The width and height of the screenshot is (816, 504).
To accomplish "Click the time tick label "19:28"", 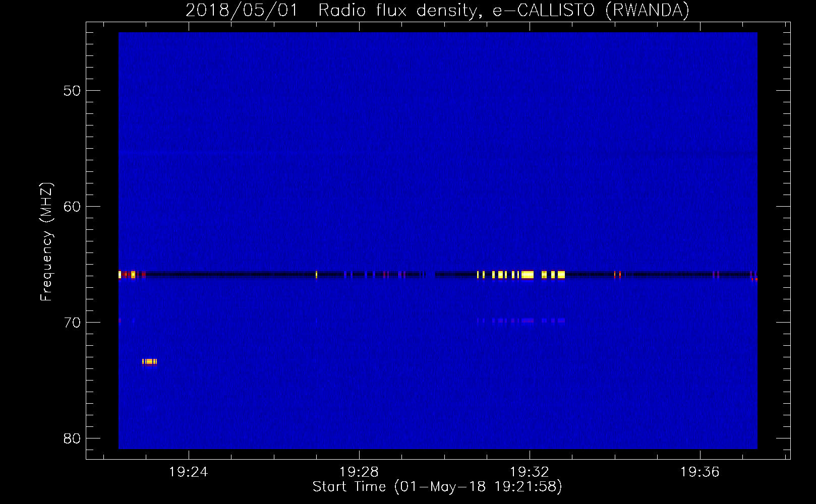I will (x=359, y=472).
